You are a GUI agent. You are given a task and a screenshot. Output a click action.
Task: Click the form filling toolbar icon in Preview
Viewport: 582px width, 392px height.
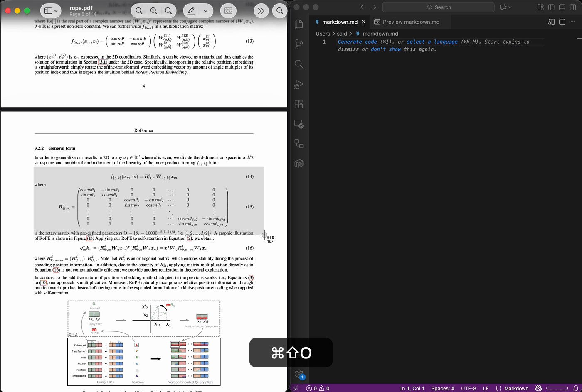(x=228, y=11)
